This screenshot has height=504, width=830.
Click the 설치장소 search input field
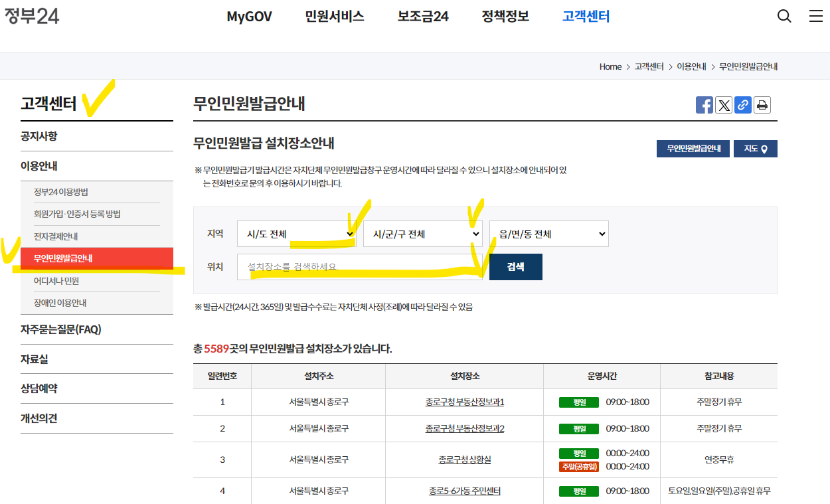tap(360, 266)
